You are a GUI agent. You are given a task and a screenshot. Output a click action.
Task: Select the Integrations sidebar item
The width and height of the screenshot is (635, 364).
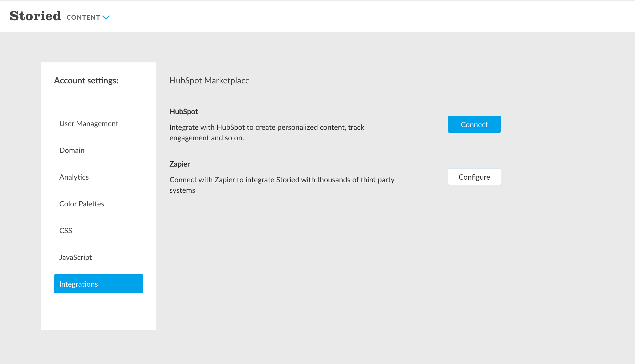coord(98,284)
